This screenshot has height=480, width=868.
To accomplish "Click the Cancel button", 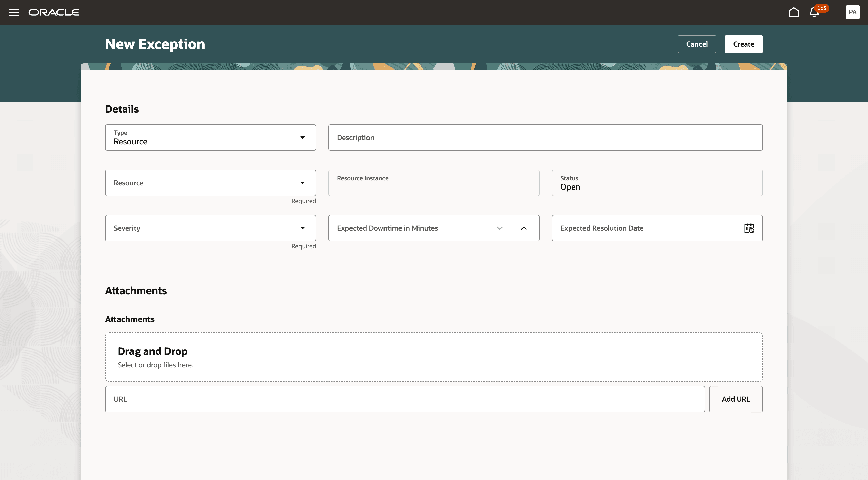I will tap(696, 44).
